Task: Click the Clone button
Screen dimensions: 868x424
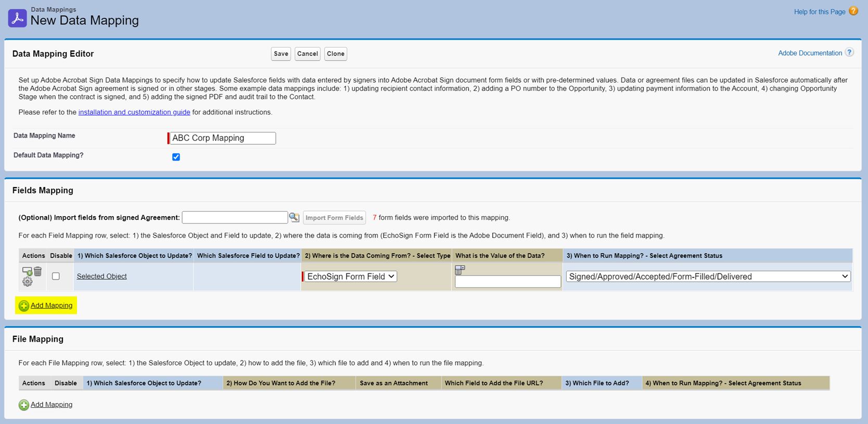Action: pos(336,54)
